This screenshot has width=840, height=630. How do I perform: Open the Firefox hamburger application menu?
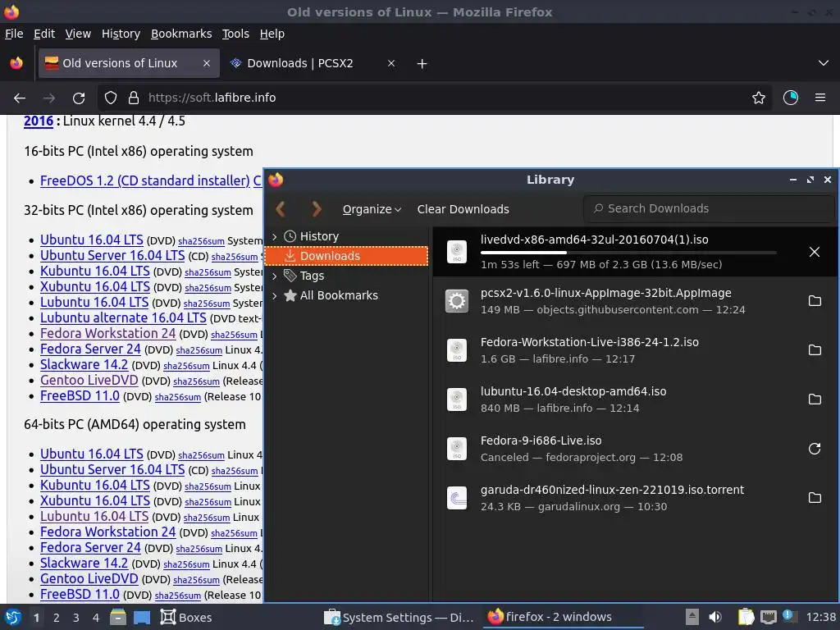pos(820,98)
